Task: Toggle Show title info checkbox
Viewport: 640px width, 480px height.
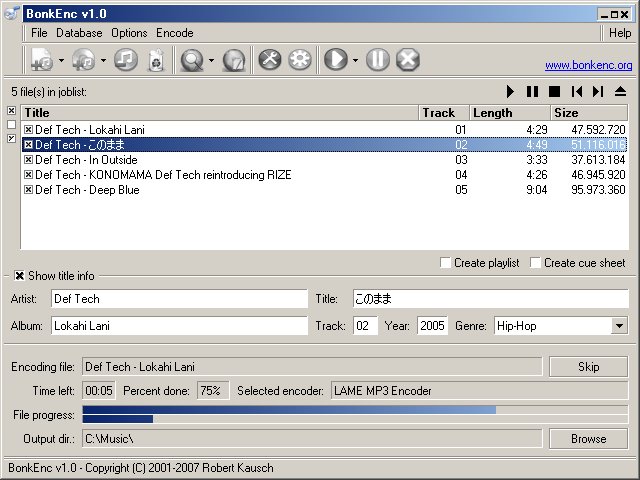Action: pyautogui.click(x=19, y=276)
